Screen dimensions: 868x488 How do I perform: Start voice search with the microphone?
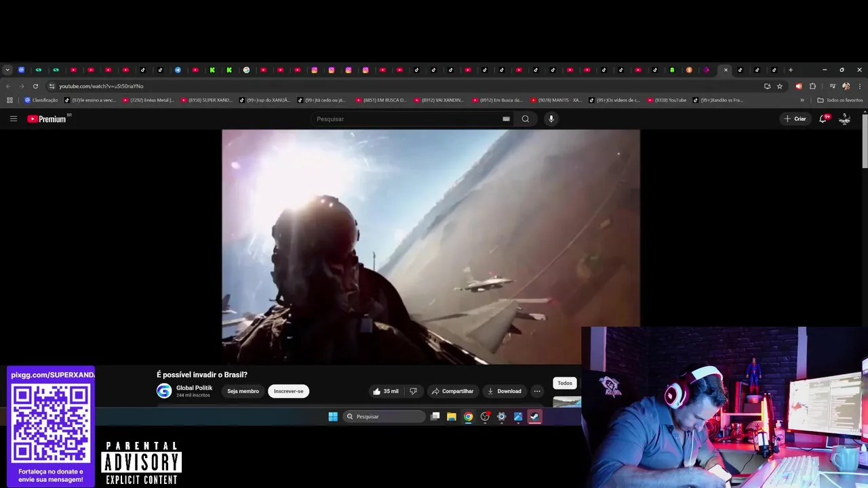(x=551, y=119)
